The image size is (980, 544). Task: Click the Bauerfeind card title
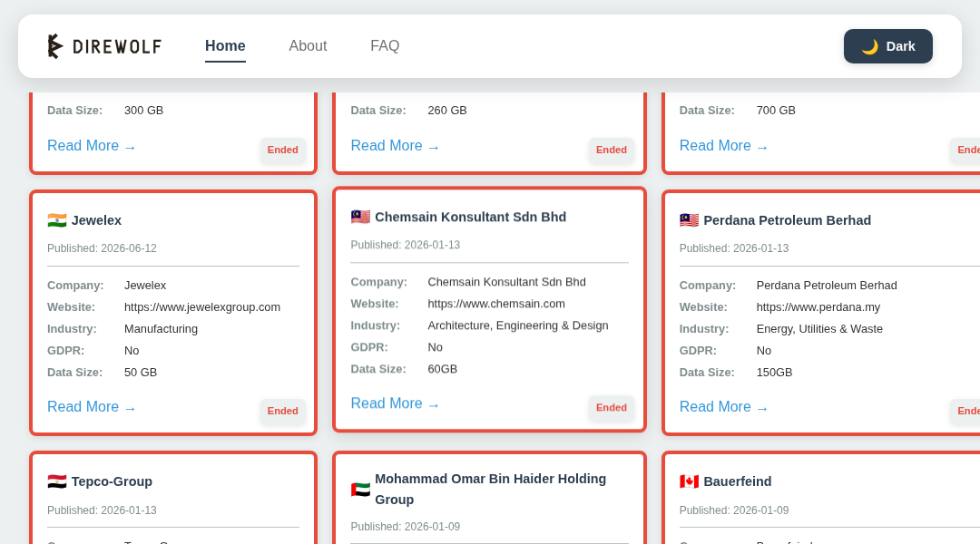coord(738,481)
